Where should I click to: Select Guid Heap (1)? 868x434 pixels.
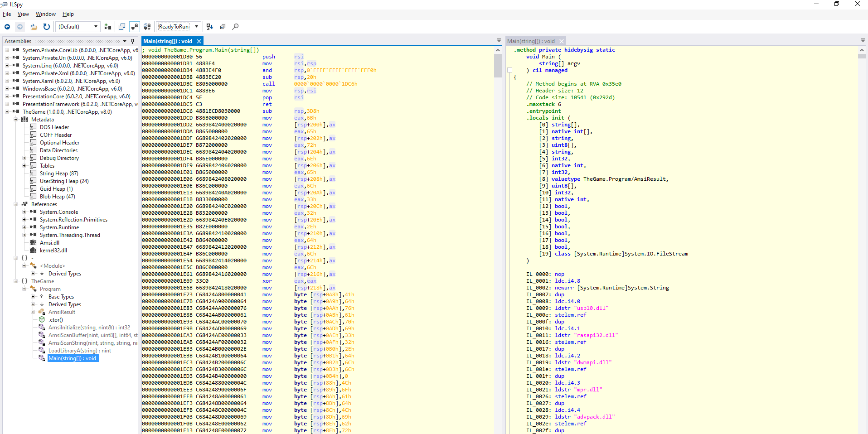[56, 189]
